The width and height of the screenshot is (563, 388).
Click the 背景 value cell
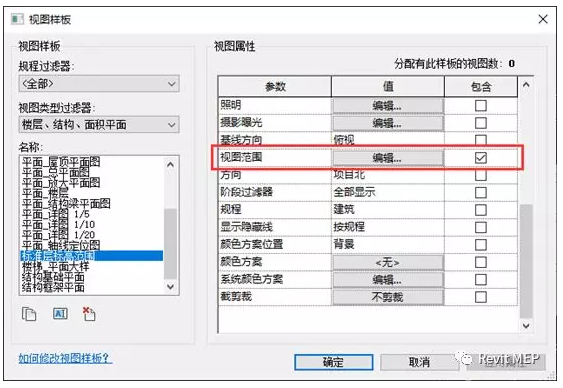click(x=388, y=244)
